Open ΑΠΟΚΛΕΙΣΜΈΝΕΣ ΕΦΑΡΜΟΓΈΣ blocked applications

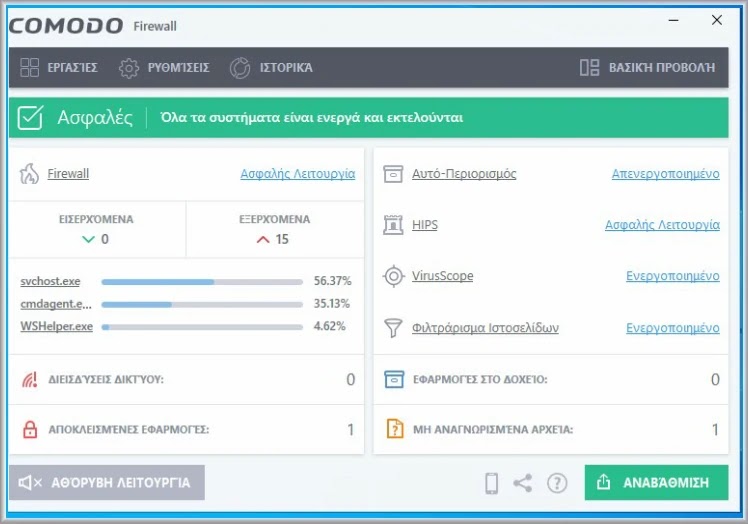pyautogui.click(x=129, y=430)
